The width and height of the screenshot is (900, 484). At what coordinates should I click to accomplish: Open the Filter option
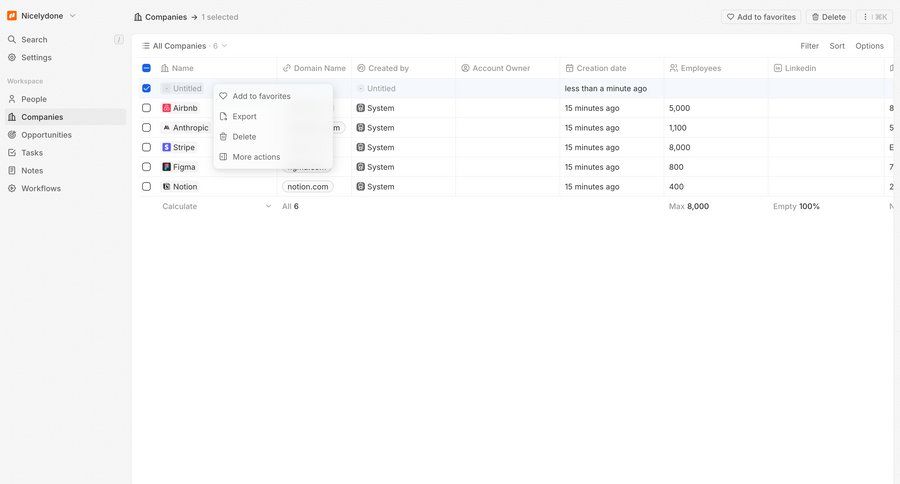[809, 46]
